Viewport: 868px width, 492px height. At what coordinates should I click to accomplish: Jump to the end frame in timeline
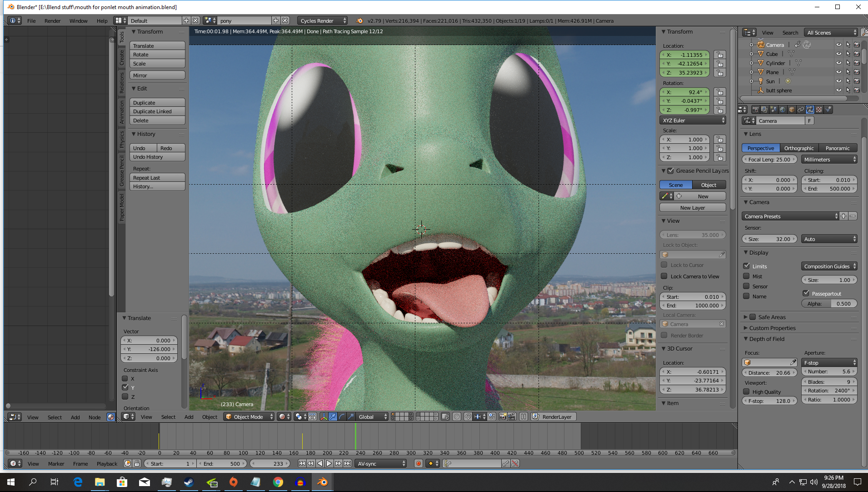coord(348,463)
